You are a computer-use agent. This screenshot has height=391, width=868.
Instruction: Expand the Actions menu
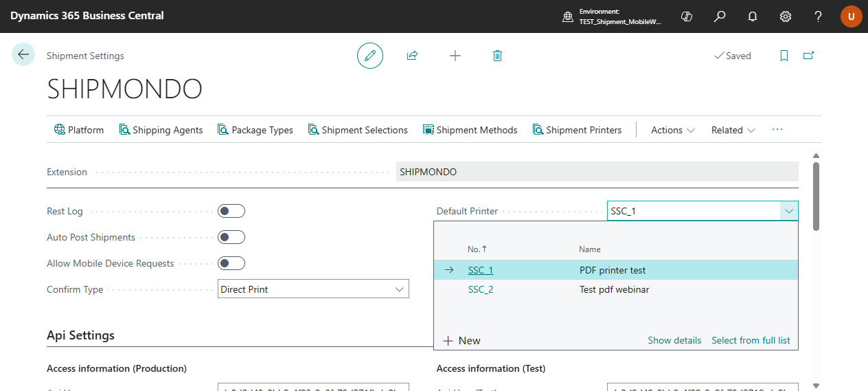click(x=673, y=130)
